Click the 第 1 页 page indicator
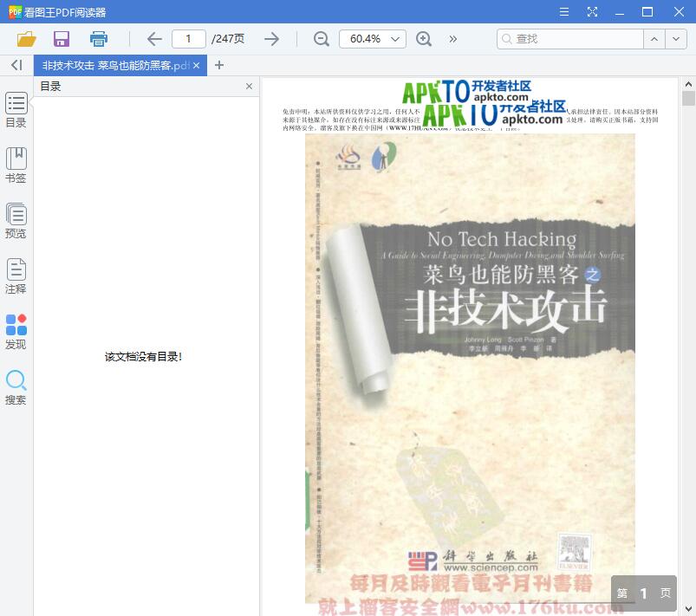This screenshot has width=696, height=616. pyautogui.click(x=644, y=593)
